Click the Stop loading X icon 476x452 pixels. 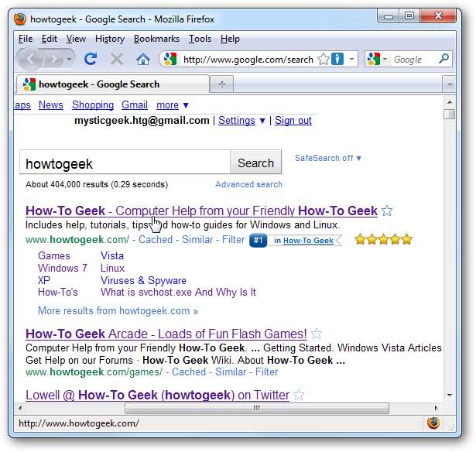(117, 59)
